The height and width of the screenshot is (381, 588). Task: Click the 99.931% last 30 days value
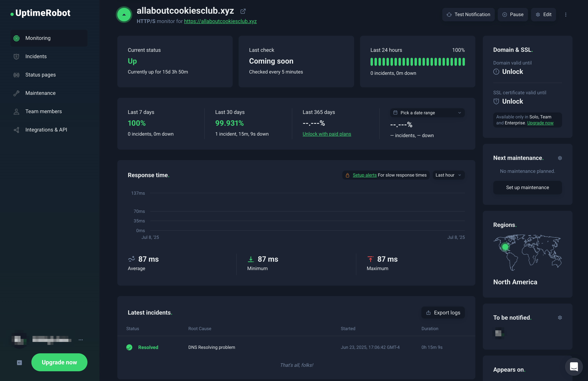pyautogui.click(x=229, y=123)
